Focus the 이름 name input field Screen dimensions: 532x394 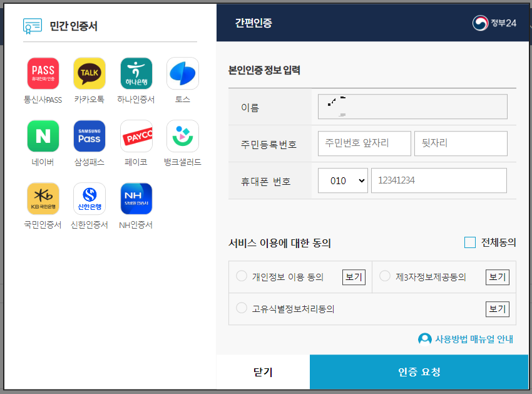coord(412,106)
